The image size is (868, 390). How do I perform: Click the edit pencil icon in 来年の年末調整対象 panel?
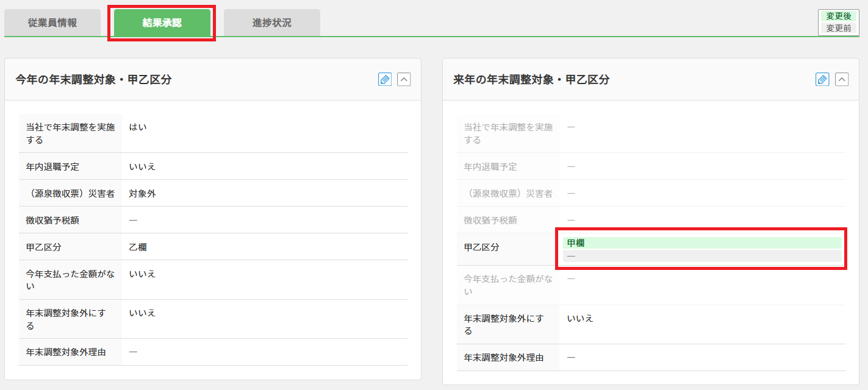[x=822, y=79]
